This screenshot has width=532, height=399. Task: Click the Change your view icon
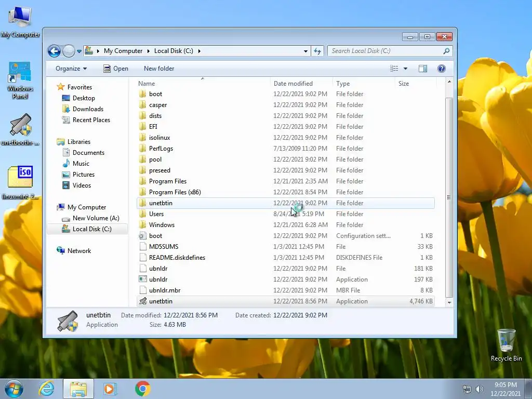[x=394, y=69]
